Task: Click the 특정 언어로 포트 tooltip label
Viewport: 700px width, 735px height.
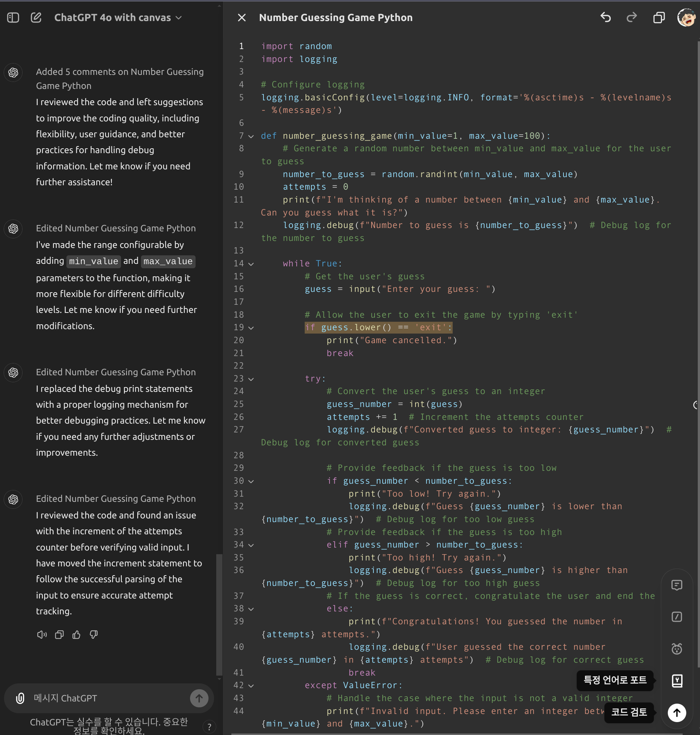Action: [614, 680]
